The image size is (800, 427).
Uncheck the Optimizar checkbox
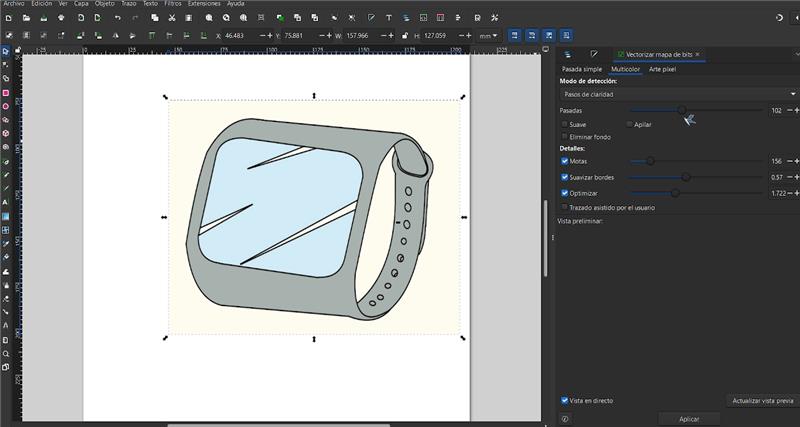[564, 193]
